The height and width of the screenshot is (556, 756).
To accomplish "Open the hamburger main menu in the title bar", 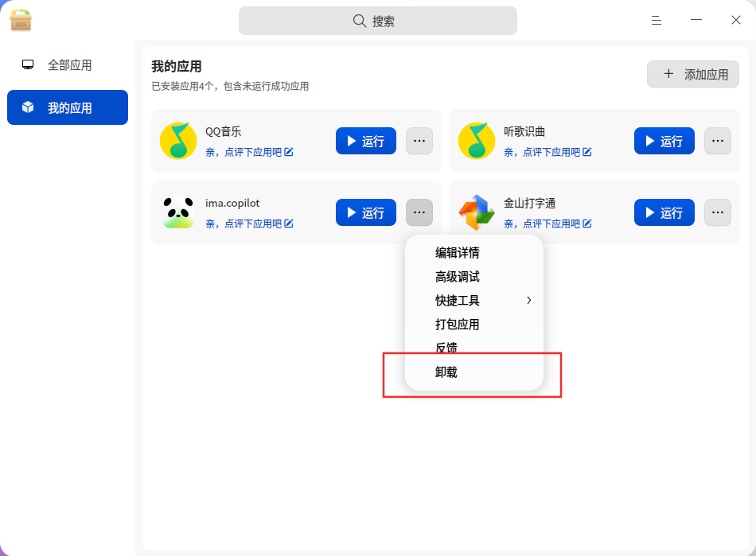I will [657, 20].
